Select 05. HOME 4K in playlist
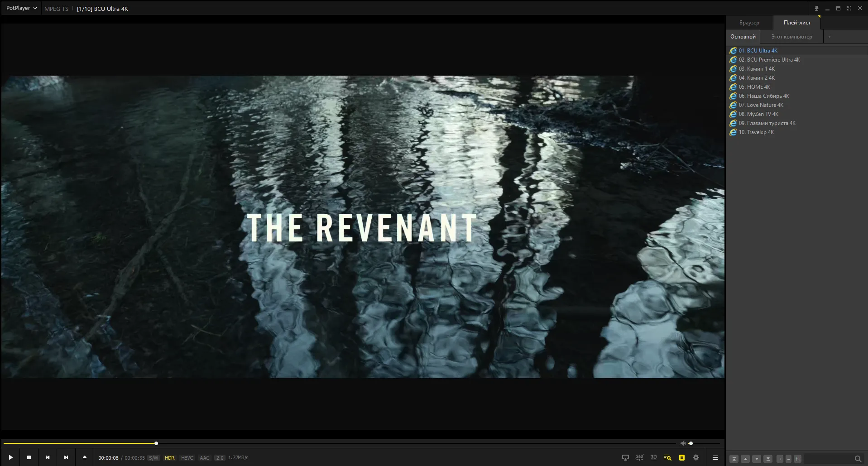Image resolution: width=868 pixels, height=466 pixels. [797, 87]
